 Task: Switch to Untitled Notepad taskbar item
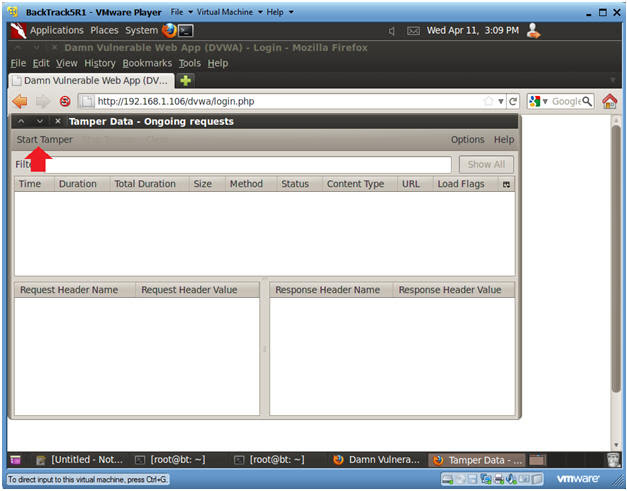(x=80, y=460)
